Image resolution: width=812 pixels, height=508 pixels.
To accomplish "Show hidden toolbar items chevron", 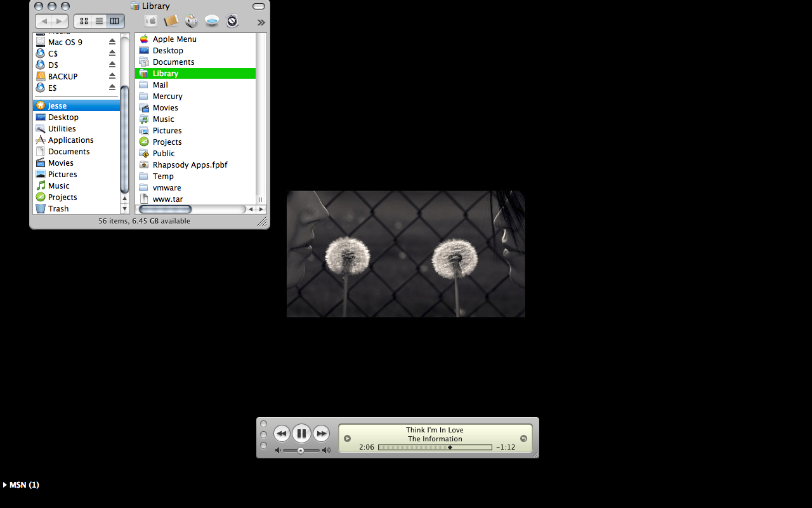I will click(261, 22).
